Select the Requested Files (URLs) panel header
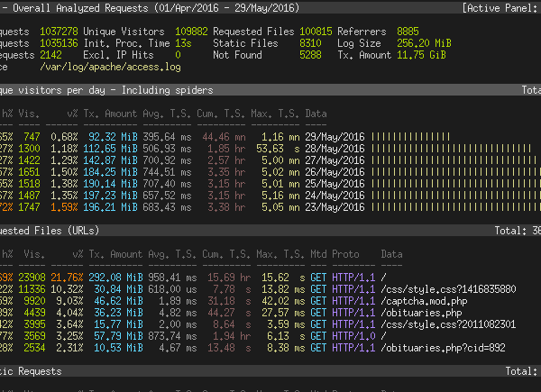The width and height of the screenshot is (541, 392). tap(270, 231)
